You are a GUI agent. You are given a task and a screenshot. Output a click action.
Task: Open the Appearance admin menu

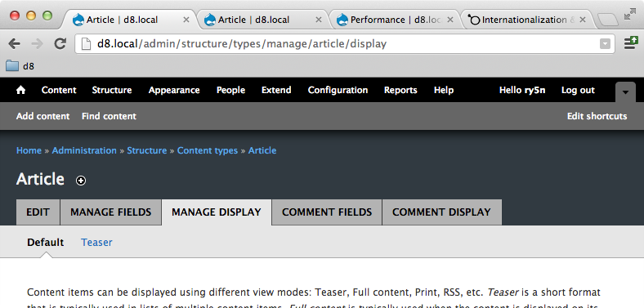coord(174,90)
